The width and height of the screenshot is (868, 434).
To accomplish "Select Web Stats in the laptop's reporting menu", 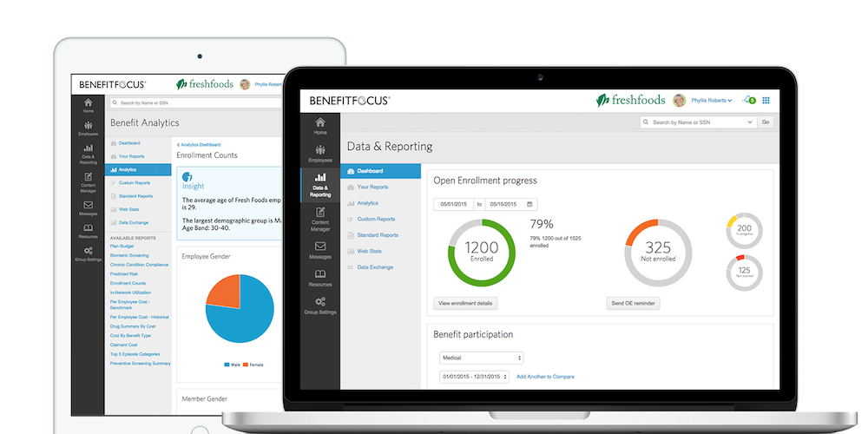I will (370, 251).
